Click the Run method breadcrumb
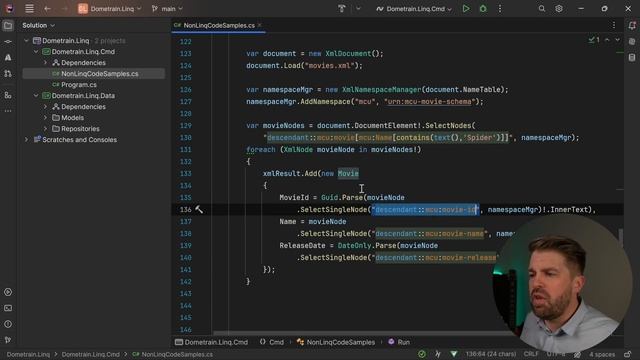 click(399, 342)
